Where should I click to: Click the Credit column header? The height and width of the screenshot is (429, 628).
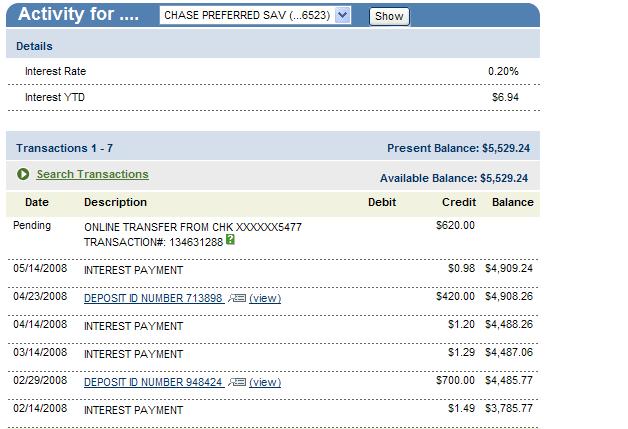[x=459, y=202]
